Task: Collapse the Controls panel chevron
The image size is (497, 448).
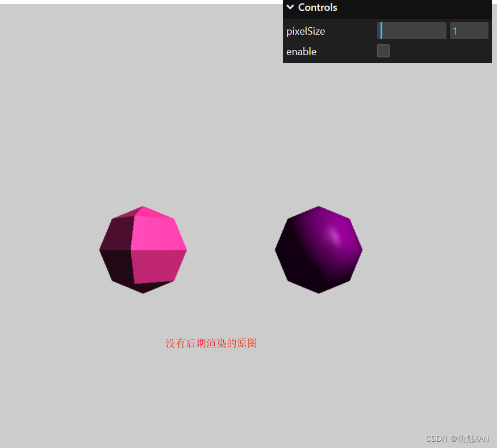Action: [290, 7]
